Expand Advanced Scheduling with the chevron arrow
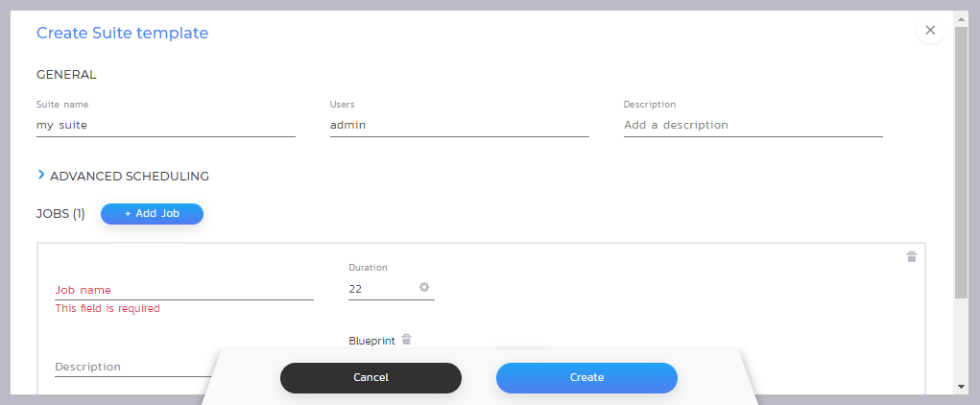 click(41, 175)
